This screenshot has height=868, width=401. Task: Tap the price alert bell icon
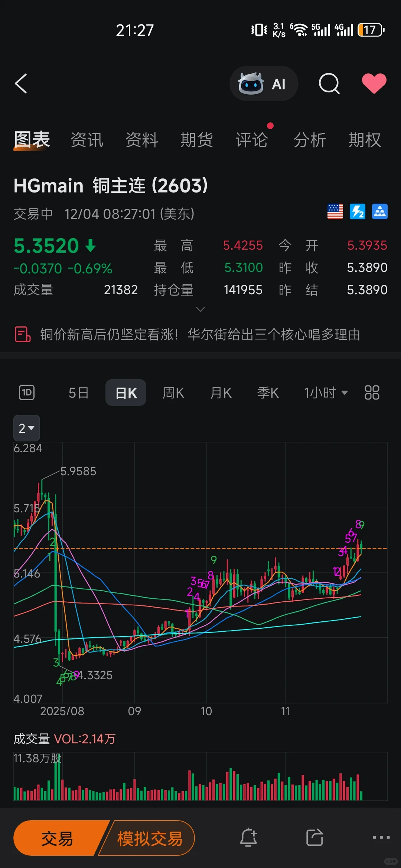[248, 838]
